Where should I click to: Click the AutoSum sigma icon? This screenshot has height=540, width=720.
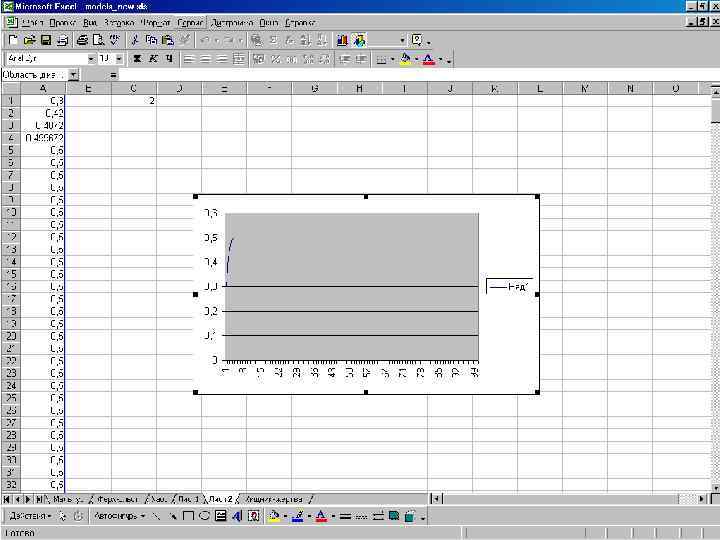(273, 40)
